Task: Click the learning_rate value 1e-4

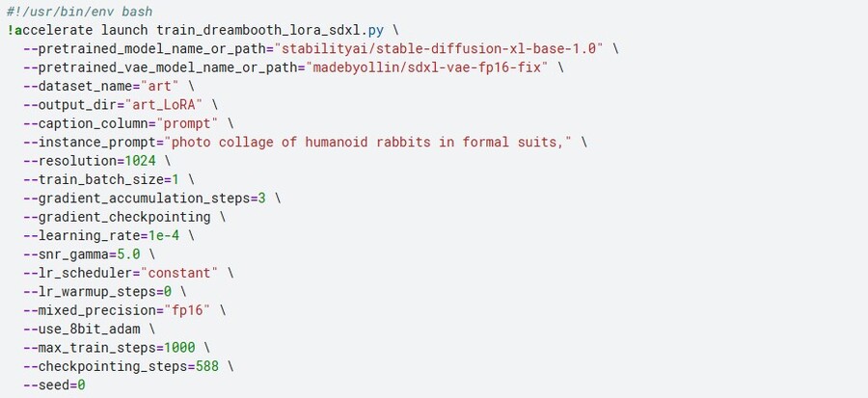Action: (x=164, y=235)
